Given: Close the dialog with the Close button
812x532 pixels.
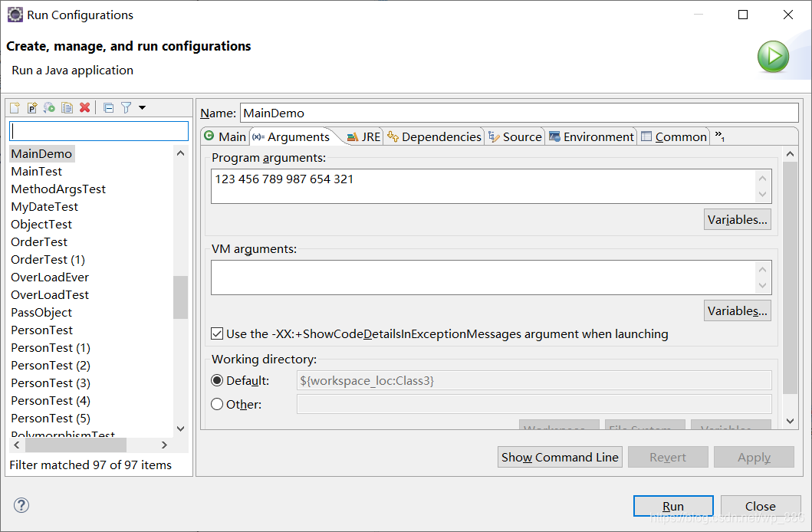Looking at the screenshot, I should click(760, 506).
